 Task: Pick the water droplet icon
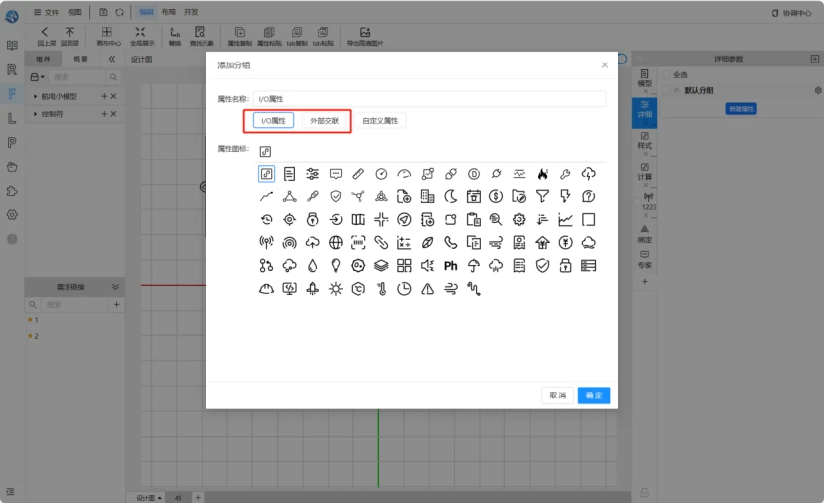(x=312, y=266)
